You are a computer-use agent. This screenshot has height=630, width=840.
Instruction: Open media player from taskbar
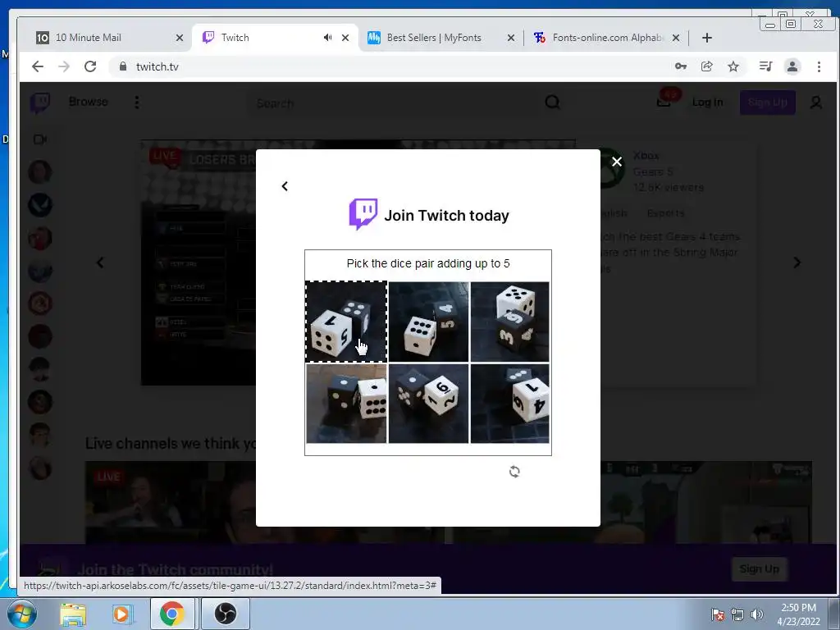121,614
